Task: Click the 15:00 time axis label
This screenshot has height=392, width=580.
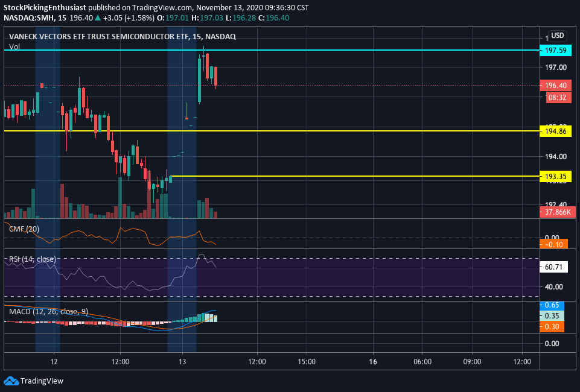Action: tap(307, 361)
